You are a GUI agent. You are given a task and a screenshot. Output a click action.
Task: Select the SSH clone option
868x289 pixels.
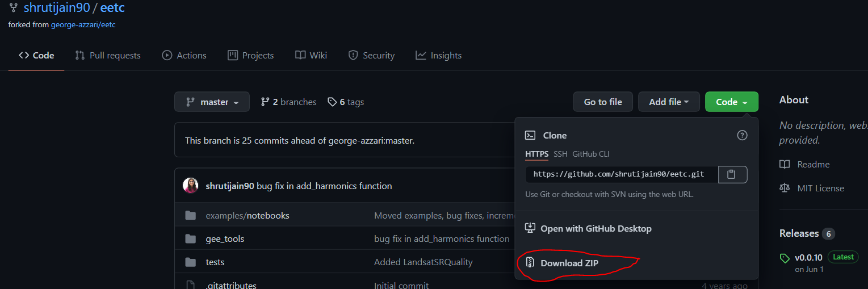pyautogui.click(x=560, y=154)
